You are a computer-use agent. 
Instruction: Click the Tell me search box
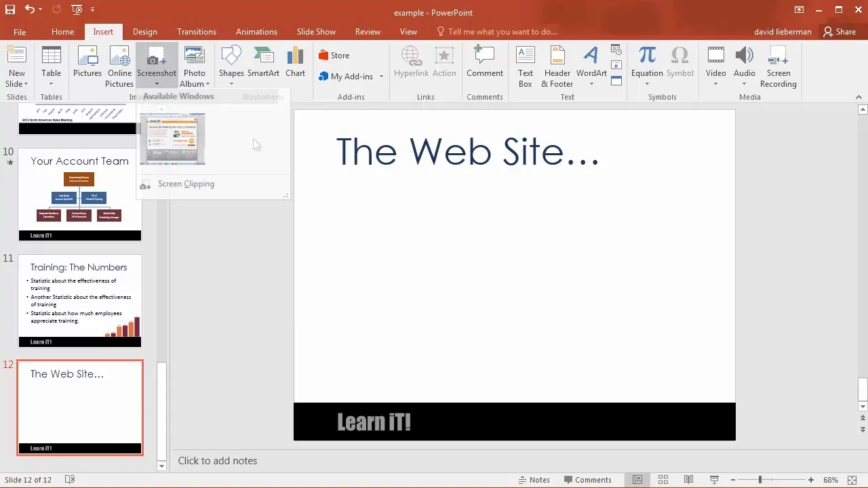coord(496,32)
